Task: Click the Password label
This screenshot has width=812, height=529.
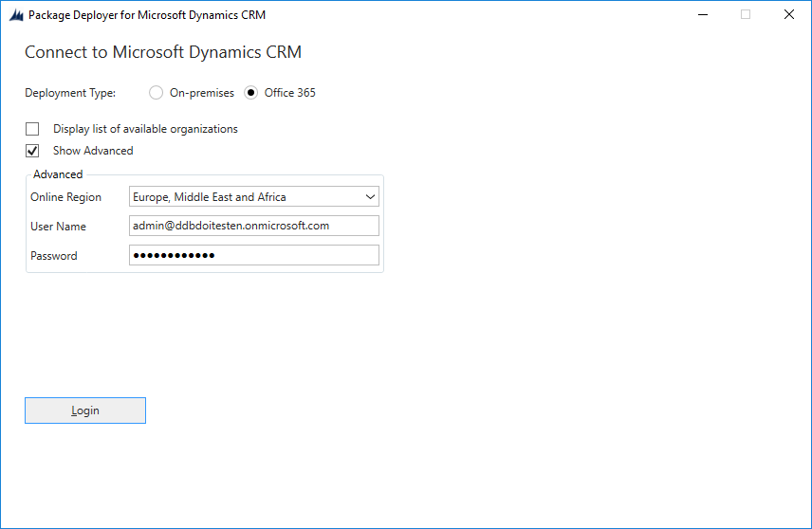Action: tap(54, 256)
